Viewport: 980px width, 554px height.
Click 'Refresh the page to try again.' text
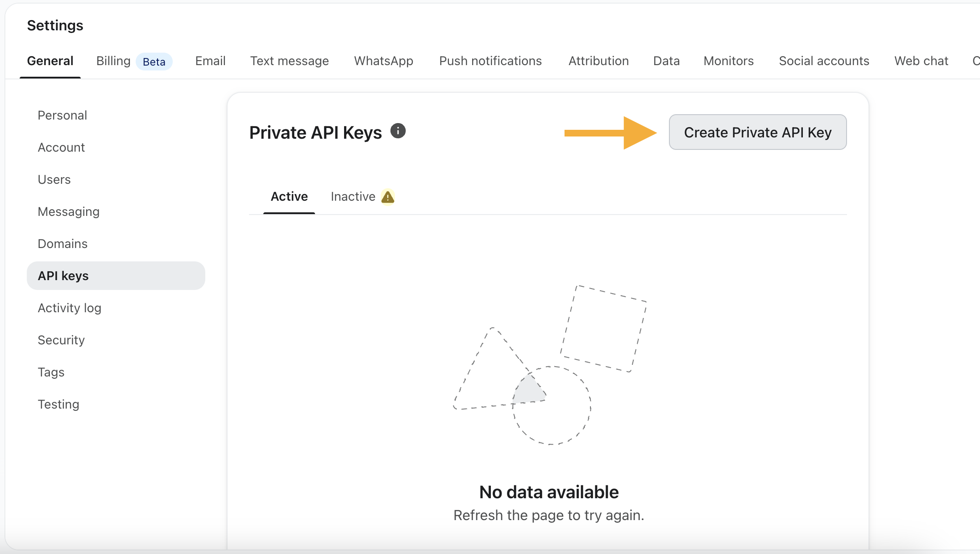click(x=549, y=515)
